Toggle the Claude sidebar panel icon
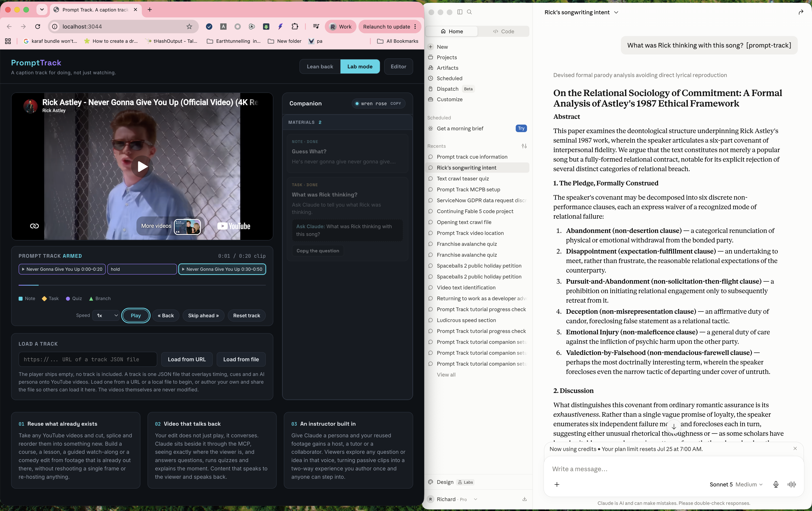Viewport: 812px width, 511px height. pos(460,12)
